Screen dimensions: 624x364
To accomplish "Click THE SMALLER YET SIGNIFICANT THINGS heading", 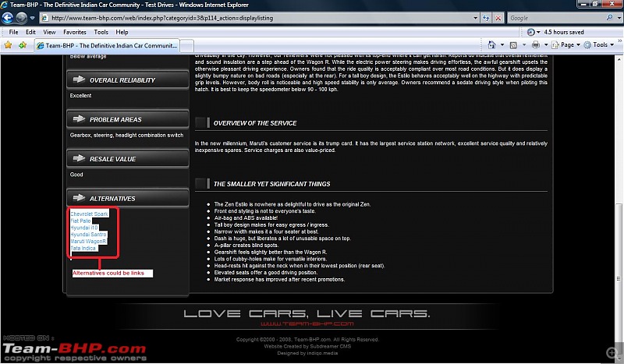I will 271,184.
